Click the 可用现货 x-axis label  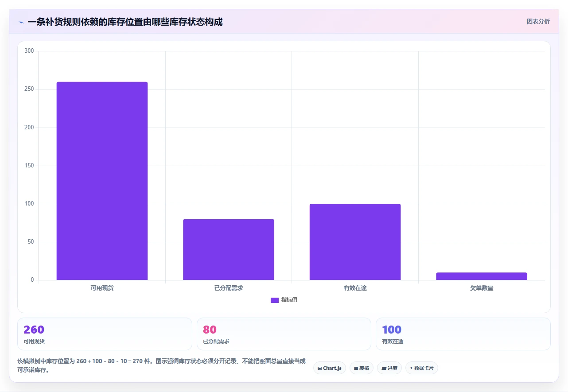tap(102, 288)
